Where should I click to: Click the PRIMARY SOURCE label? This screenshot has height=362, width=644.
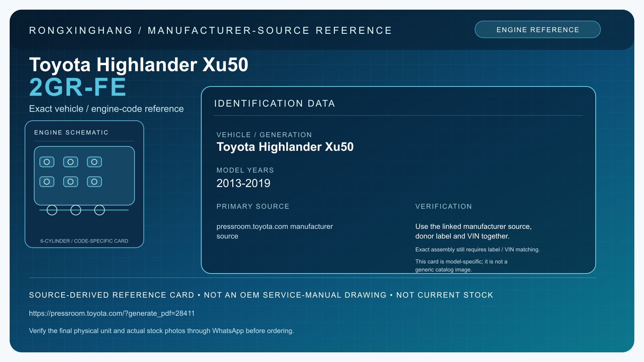(253, 206)
